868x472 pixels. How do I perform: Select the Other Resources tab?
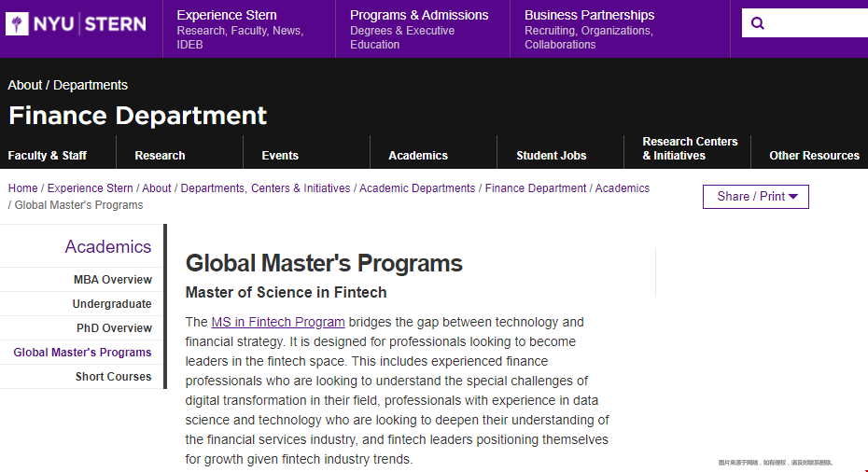814,156
